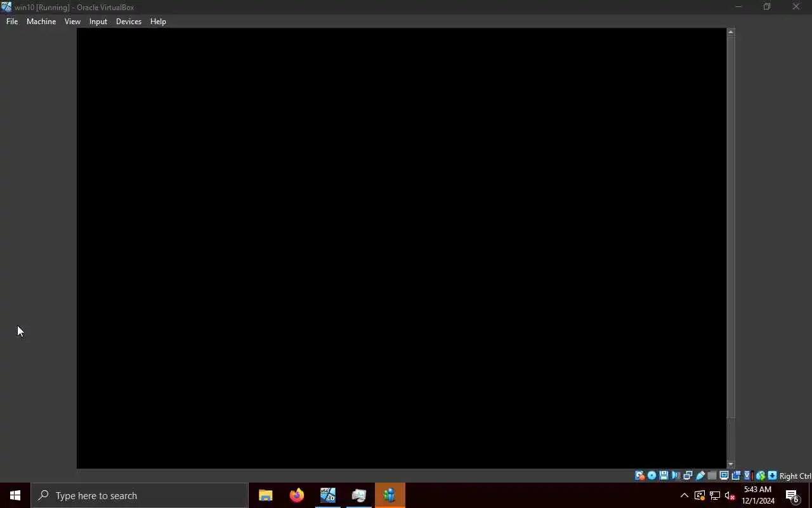The image size is (812, 508).
Task: Show hidden system tray icons
Action: pyautogui.click(x=684, y=495)
